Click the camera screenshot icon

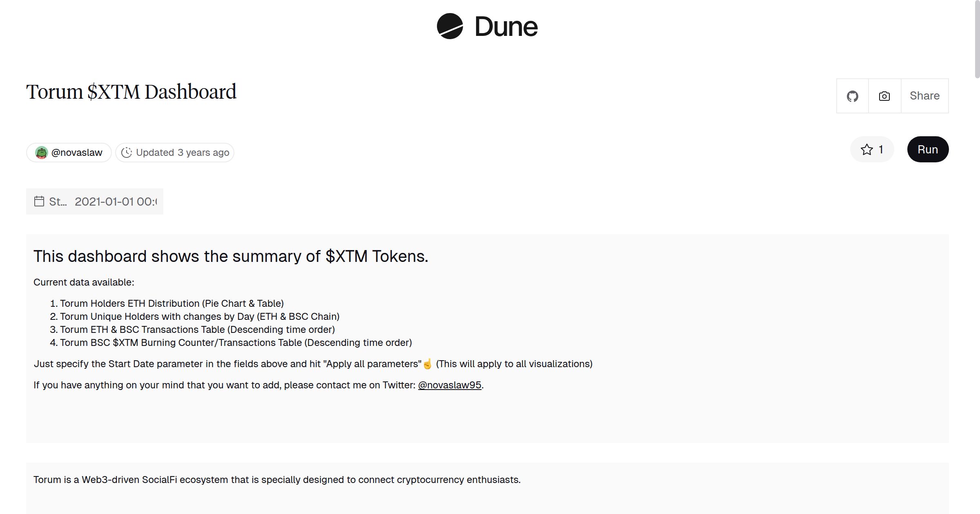884,95
